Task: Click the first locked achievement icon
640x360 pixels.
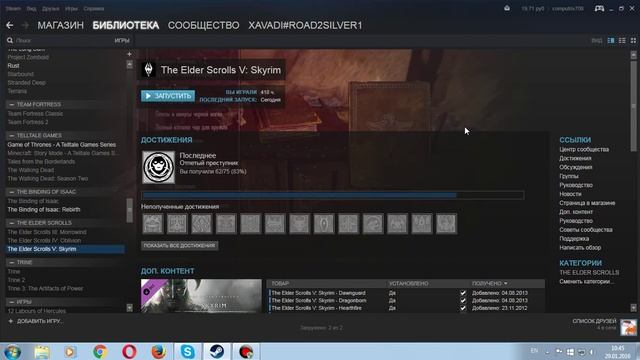Action: click(x=153, y=224)
